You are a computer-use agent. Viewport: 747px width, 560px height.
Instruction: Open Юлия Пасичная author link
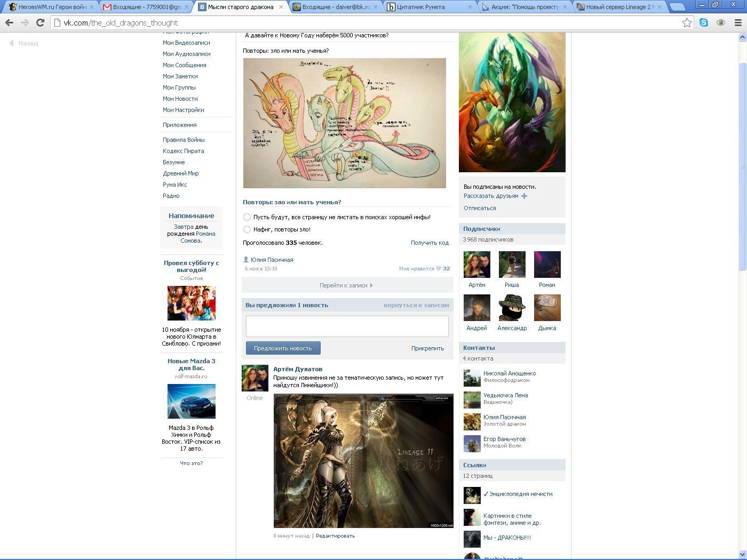[x=272, y=260]
